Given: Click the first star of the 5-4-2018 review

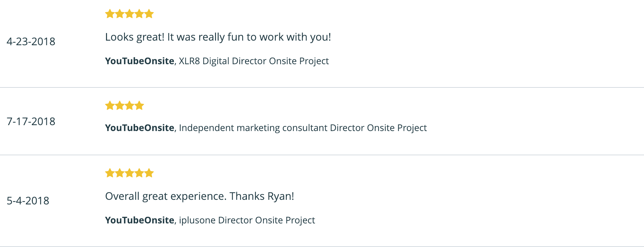Looking at the screenshot, I should pyautogui.click(x=110, y=173).
